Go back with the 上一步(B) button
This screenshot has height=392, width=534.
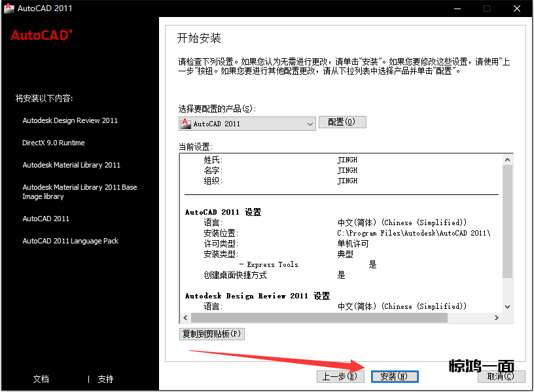(x=339, y=376)
